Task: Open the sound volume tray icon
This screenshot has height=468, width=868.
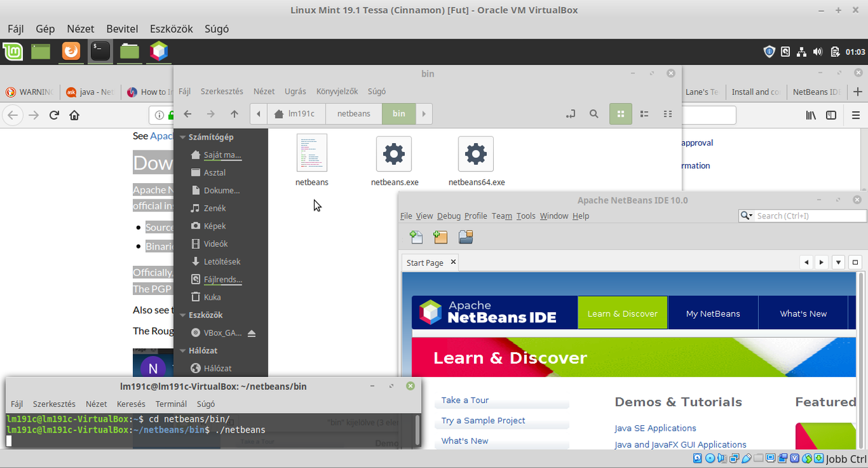Action: click(817, 52)
